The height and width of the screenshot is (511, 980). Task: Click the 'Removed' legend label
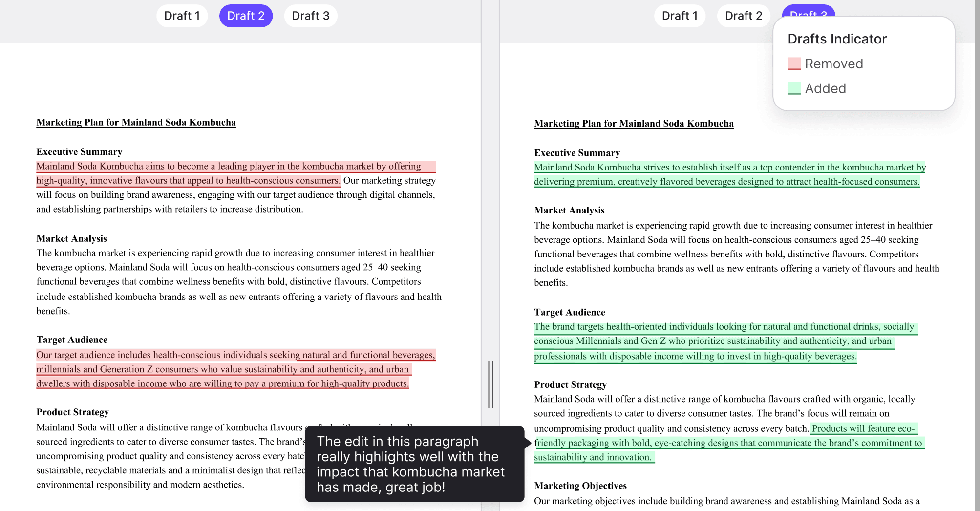click(x=834, y=64)
